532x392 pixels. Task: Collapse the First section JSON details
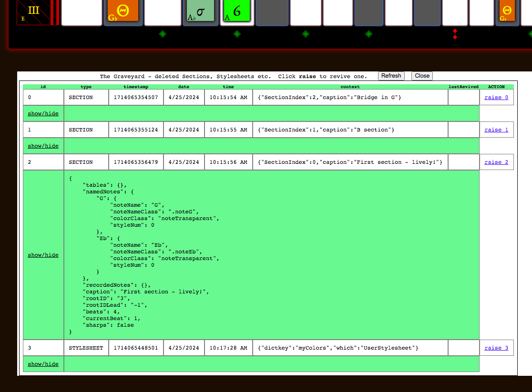pyautogui.click(x=43, y=255)
